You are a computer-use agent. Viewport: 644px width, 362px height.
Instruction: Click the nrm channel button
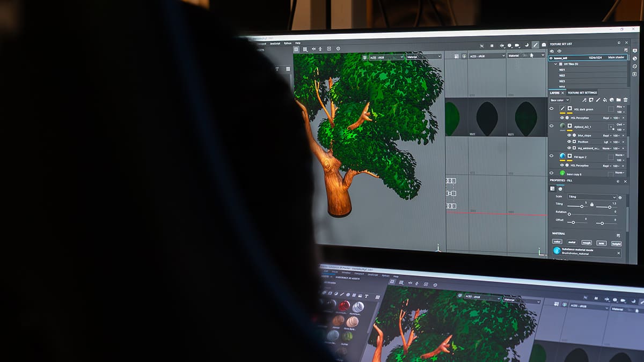coord(602,243)
